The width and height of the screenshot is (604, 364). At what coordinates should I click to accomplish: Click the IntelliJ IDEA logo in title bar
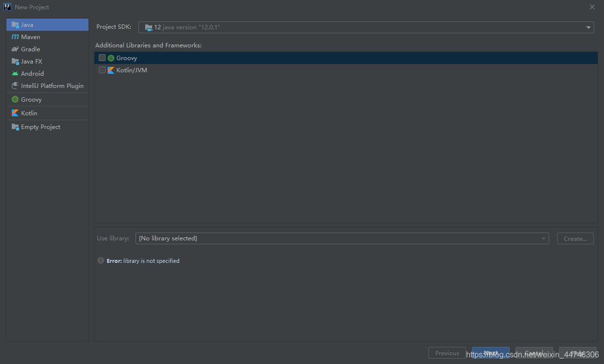[x=7, y=7]
